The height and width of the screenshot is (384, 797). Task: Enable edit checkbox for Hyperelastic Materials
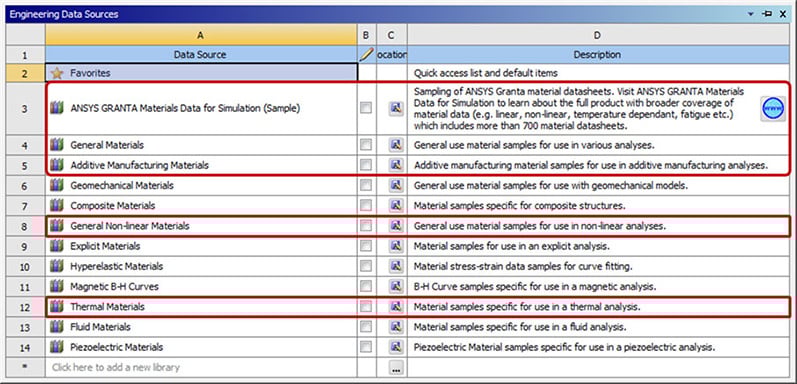tap(365, 267)
